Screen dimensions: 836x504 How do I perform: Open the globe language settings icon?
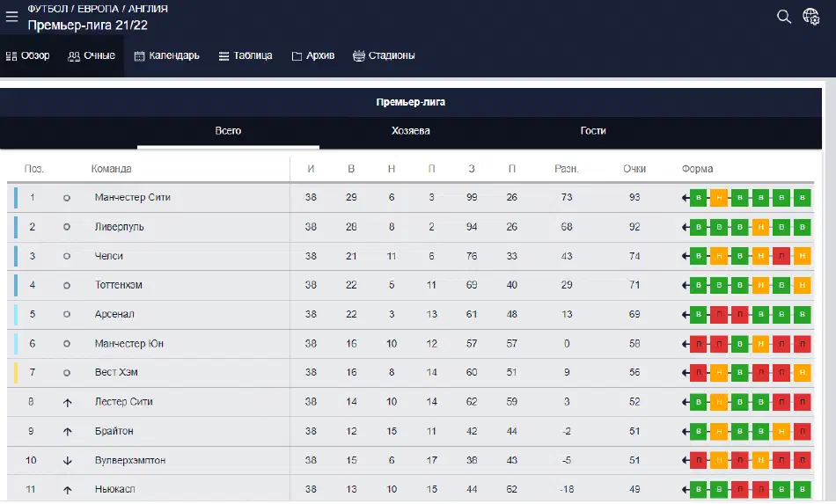[811, 17]
